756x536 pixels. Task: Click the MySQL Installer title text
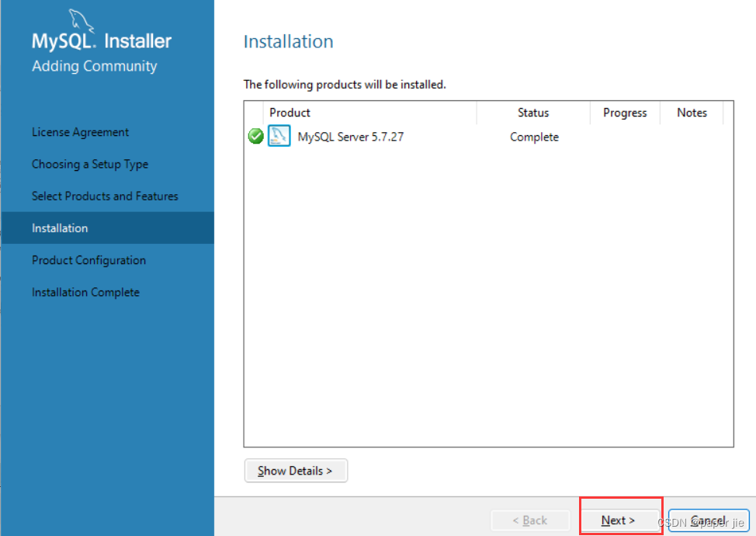[x=102, y=41]
